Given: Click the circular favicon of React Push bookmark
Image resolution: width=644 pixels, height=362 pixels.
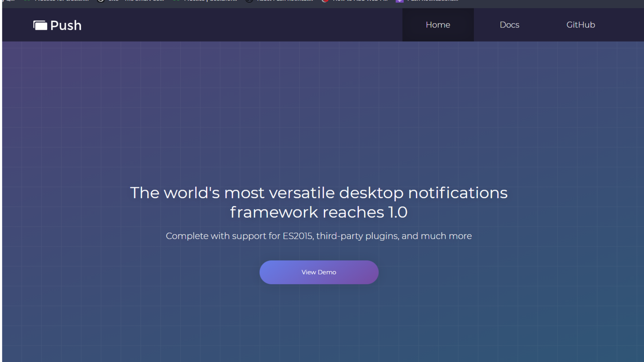Looking at the screenshot, I should pyautogui.click(x=249, y=1).
